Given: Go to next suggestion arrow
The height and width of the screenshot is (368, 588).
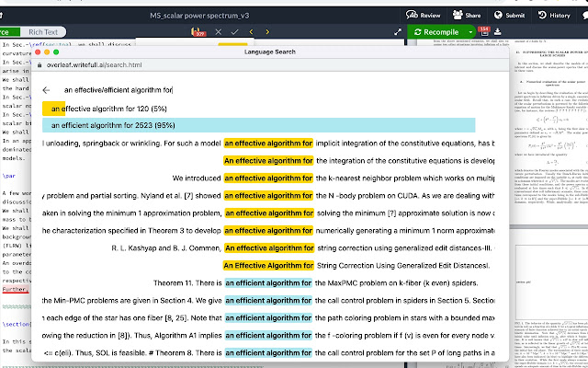Looking at the screenshot, I should click(267, 32).
